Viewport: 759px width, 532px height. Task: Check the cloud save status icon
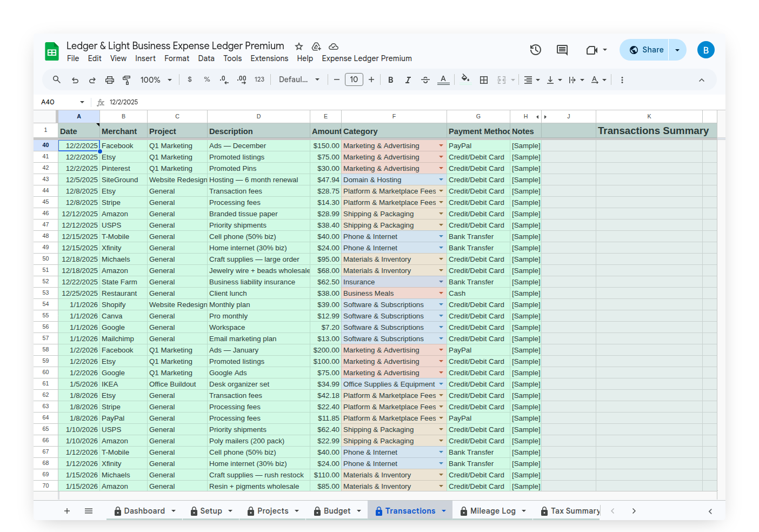pyautogui.click(x=334, y=46)
